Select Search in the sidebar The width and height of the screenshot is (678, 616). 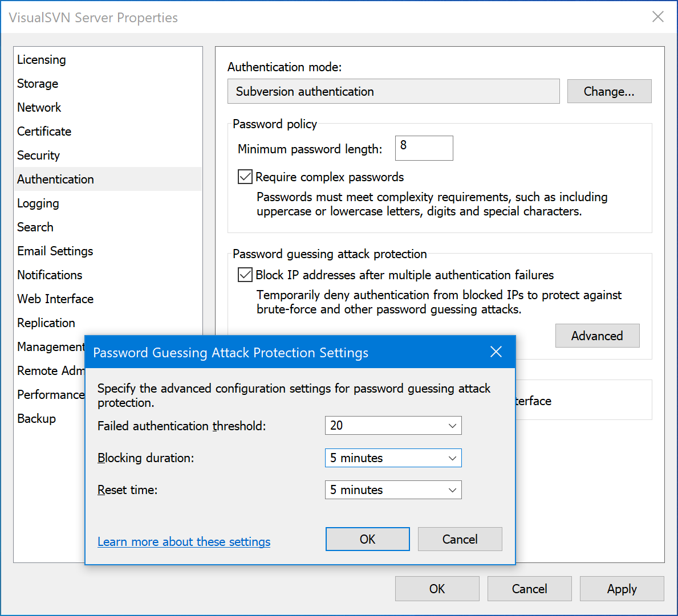[x=108, y=227]
